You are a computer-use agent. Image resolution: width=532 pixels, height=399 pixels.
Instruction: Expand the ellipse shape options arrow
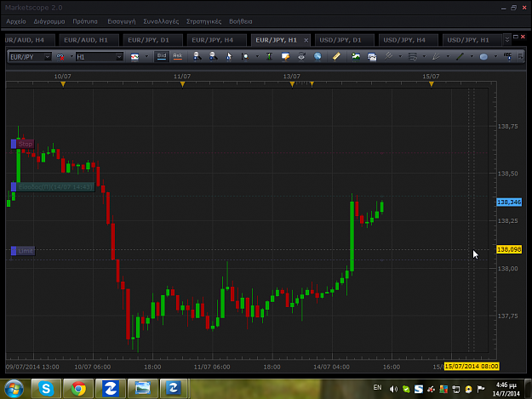coord(495,57)
